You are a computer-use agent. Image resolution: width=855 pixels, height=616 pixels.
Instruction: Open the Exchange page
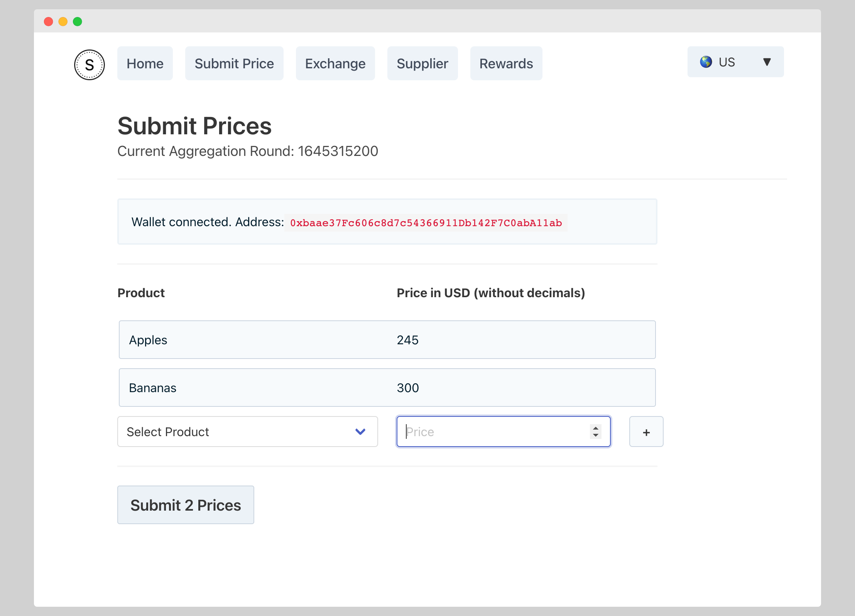[x=335, y=63]
